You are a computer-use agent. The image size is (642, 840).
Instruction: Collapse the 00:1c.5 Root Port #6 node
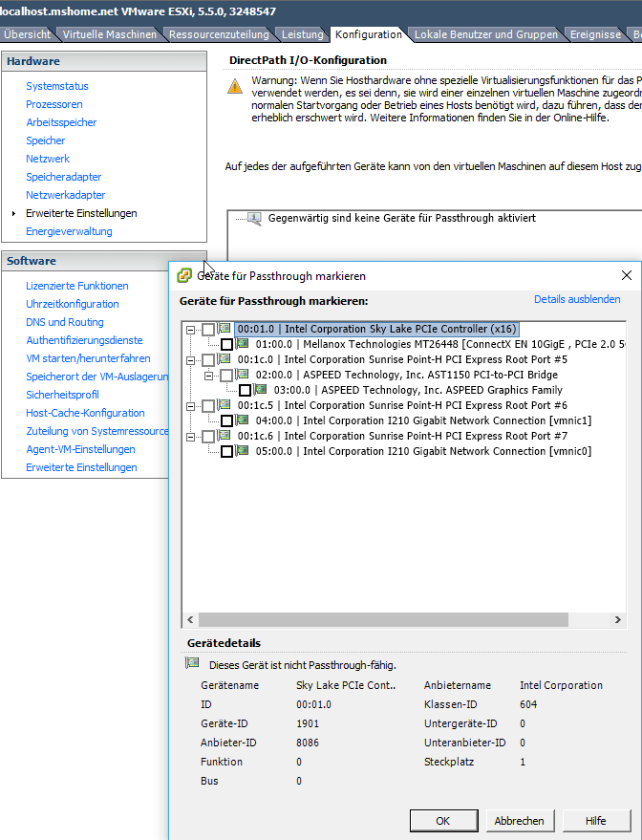tap(190, 406)
